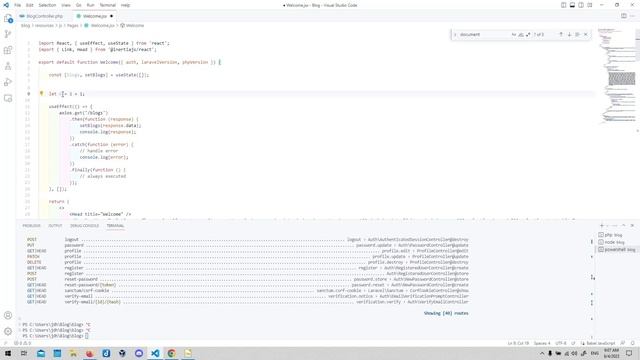This screenshot has width=640, height=360.
Task: Open Chrome from the taskbar
Action: (171, 353)
